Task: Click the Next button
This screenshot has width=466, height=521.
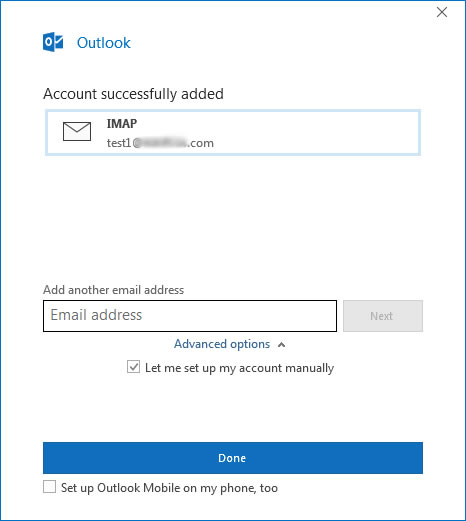Action: tap(383, 316)
